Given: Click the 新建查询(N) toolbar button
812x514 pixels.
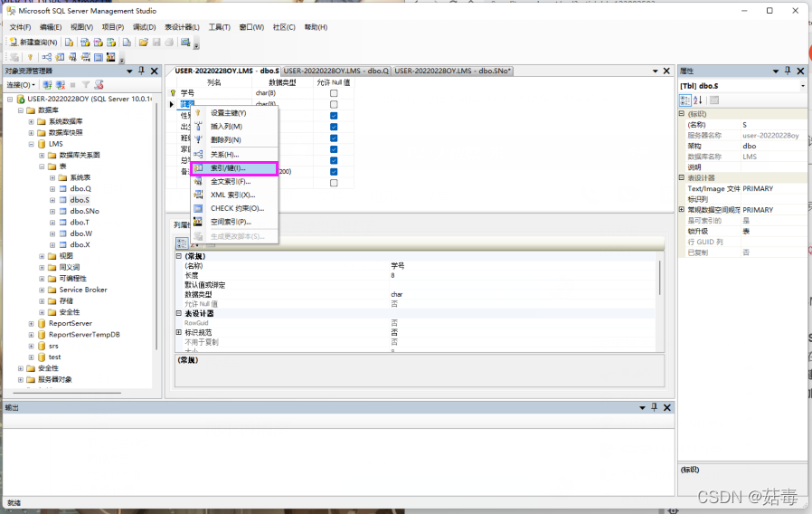Looking at the screenshot, I should [33, 42].
